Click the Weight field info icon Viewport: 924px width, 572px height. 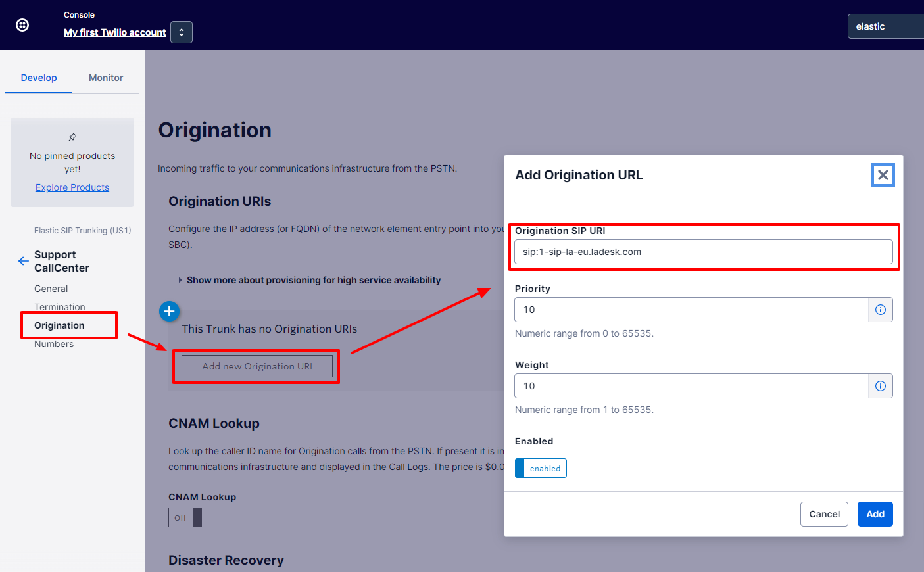[x=880, y=386]
